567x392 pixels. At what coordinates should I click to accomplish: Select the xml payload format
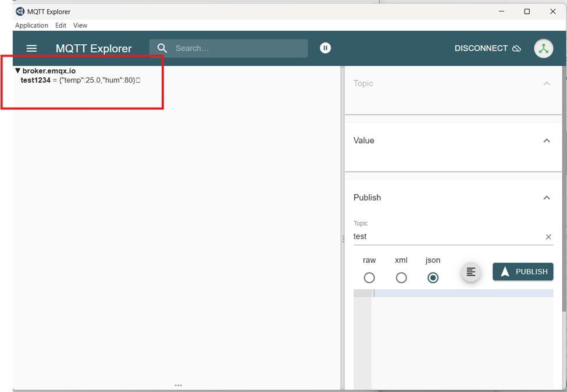click(x=401, y=277)
